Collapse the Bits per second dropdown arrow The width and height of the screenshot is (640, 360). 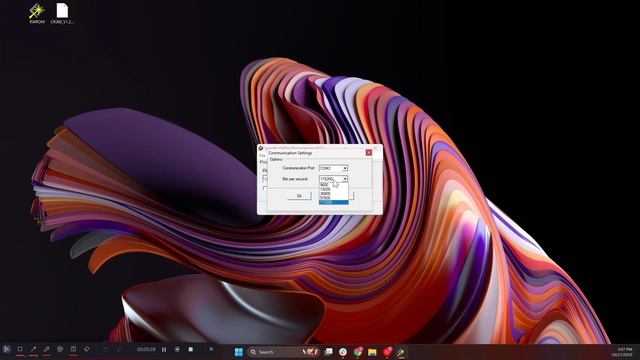coord(345,179)
